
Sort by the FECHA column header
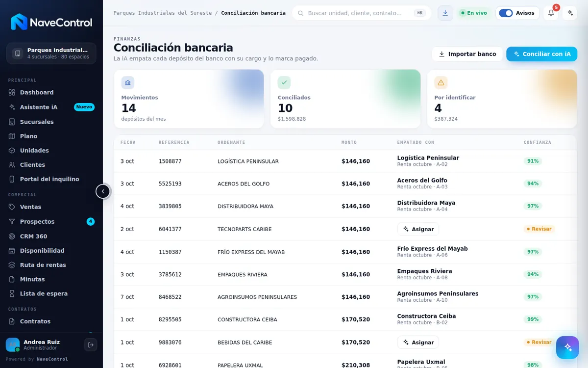pos(128,142)
